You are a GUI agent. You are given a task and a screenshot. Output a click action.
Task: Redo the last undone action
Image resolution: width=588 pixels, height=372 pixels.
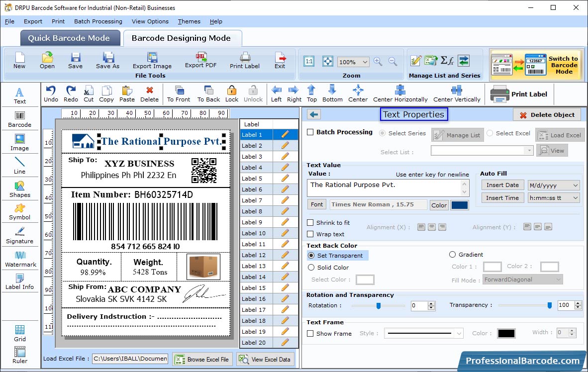coord(71,94)
